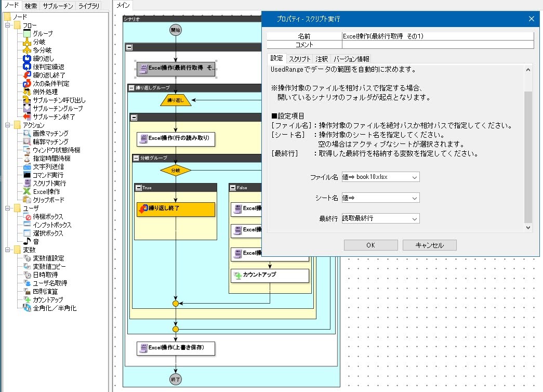Select the スクリプト実行 action icon
This screenshot has height=392, width=543.
tap(27, 184)
